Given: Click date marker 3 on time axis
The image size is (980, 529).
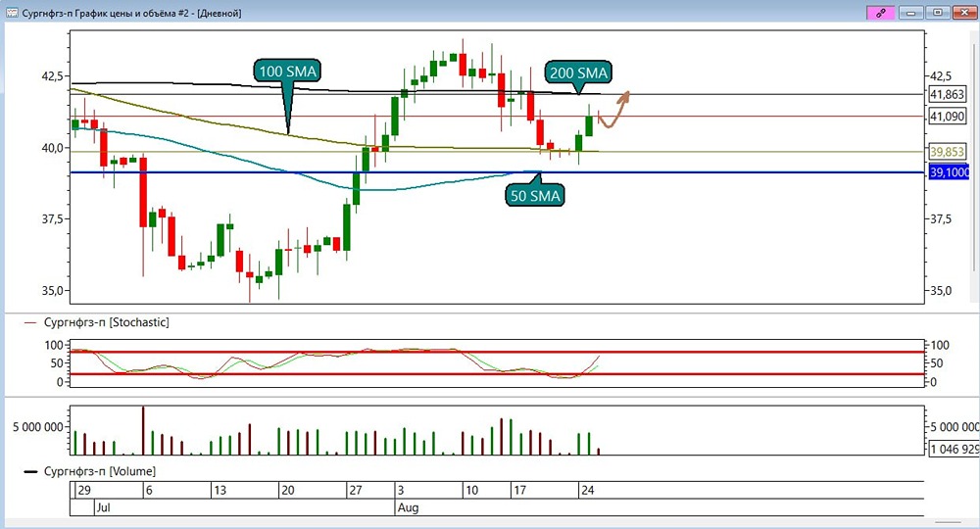Looking at the screenshot, I should (401, 490).
